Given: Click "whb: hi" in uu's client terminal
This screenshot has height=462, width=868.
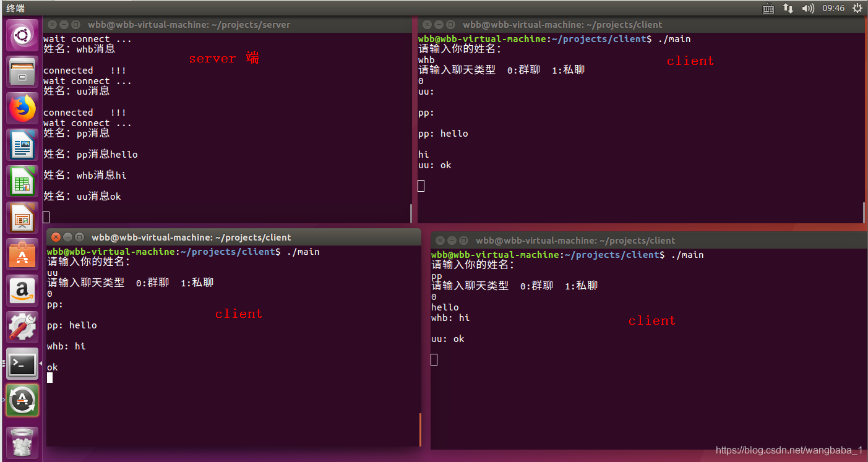Looking at the screenshot, I should point(66,346).
